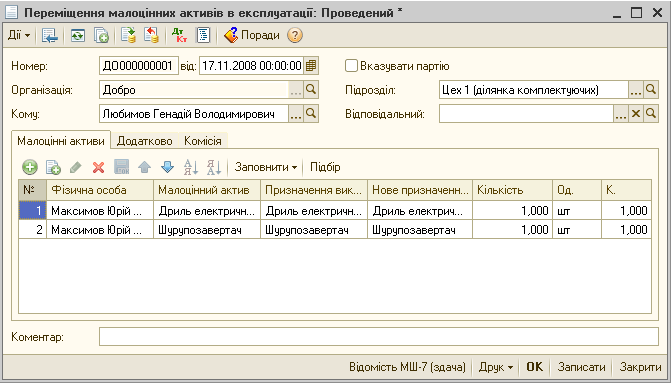Delete the row with the red X icon
The height and width of the screenshot is (383, 671).
tap(98, 167)
